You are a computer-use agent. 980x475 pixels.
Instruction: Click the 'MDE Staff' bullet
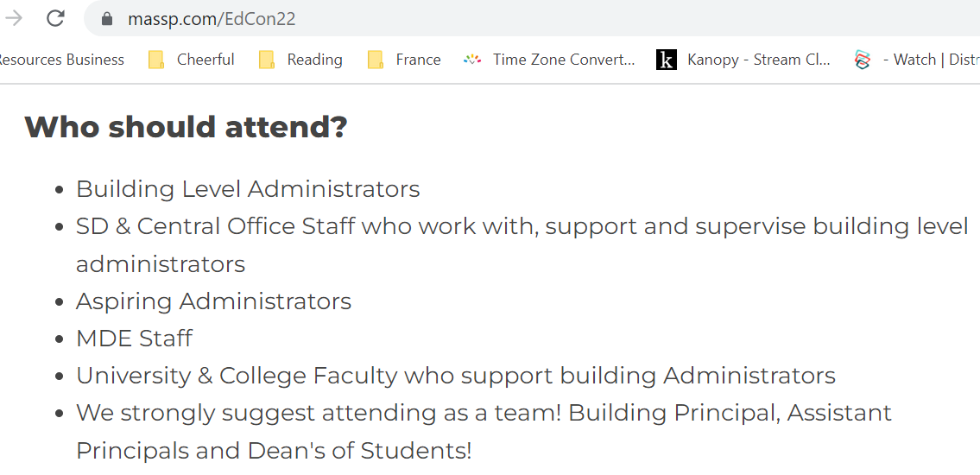pos(134,339)
